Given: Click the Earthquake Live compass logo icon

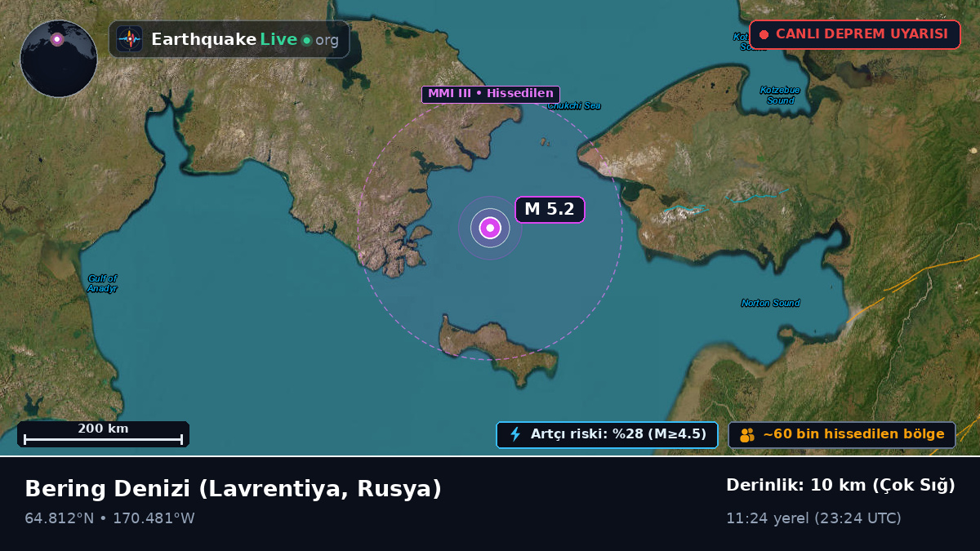Looking at the screenshot, I should pyautogui.click(x=130, y=39).
